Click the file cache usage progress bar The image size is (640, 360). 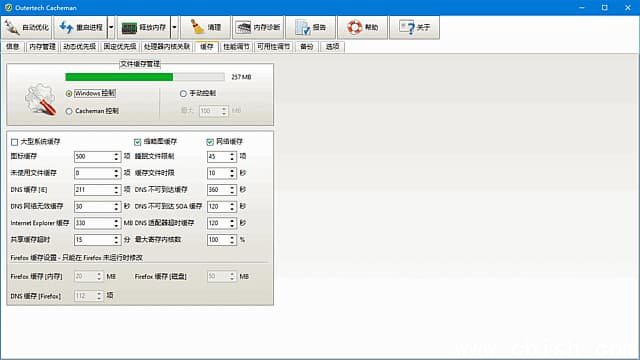(145, 77)
